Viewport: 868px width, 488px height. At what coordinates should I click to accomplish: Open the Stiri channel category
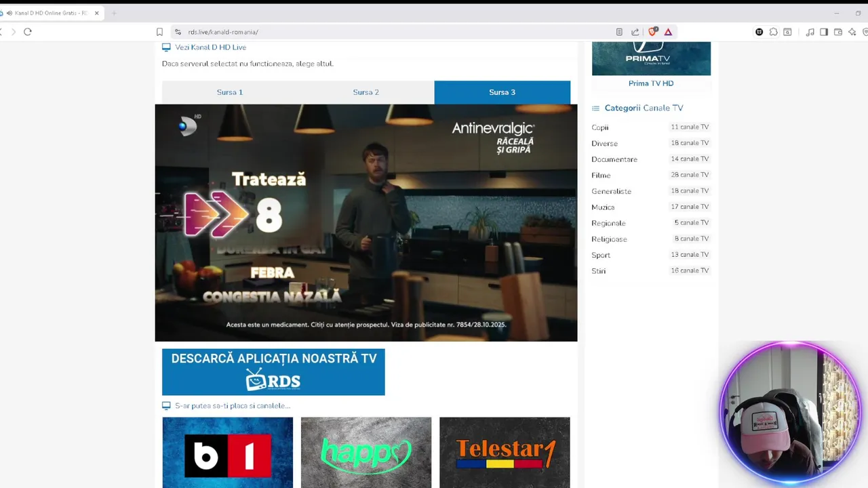pyautogui.click(x=599, y=271)
